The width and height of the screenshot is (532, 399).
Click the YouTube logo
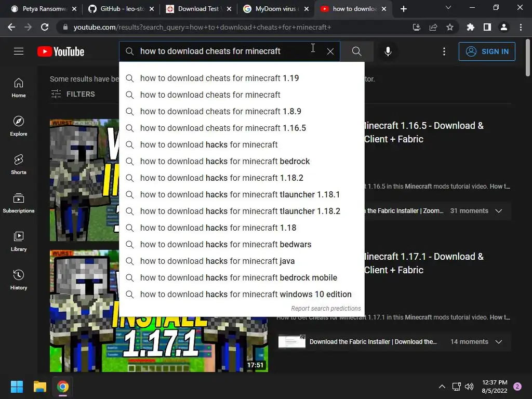click(x=61, y=51)
